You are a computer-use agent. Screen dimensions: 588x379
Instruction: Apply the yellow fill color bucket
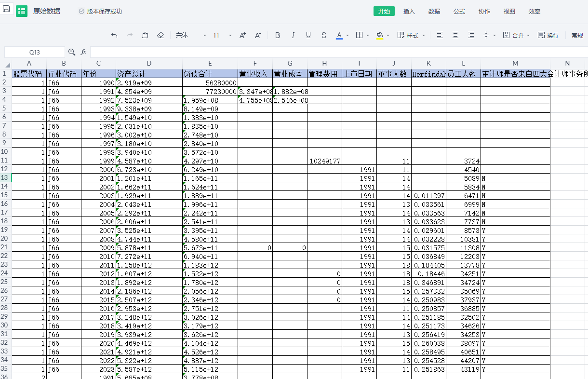[380, 35]
